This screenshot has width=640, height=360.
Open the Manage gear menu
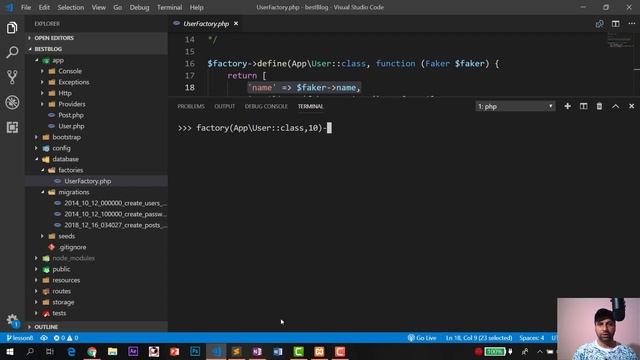12,320
